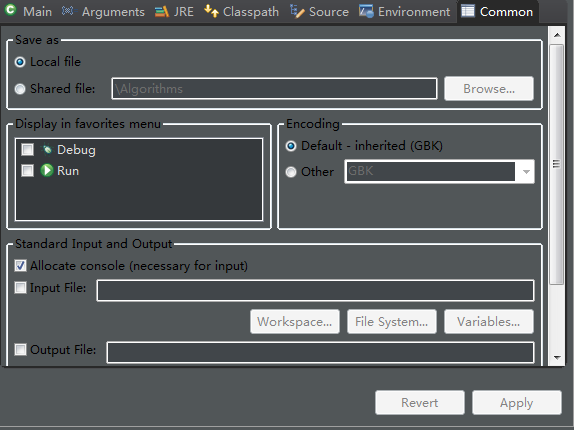This screenshot has height=430, width=574.
Task: Click the Shared file path field
Action: [x=275, y=89]
